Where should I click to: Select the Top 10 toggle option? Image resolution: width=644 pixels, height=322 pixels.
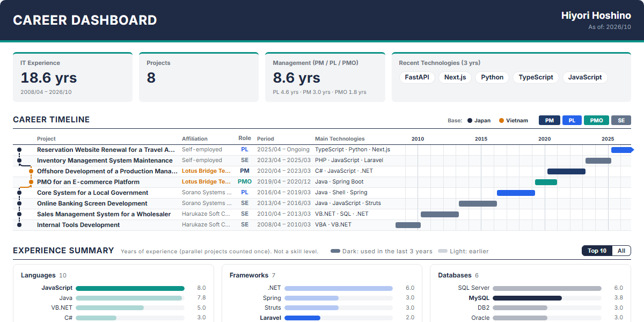click(597, 251)
